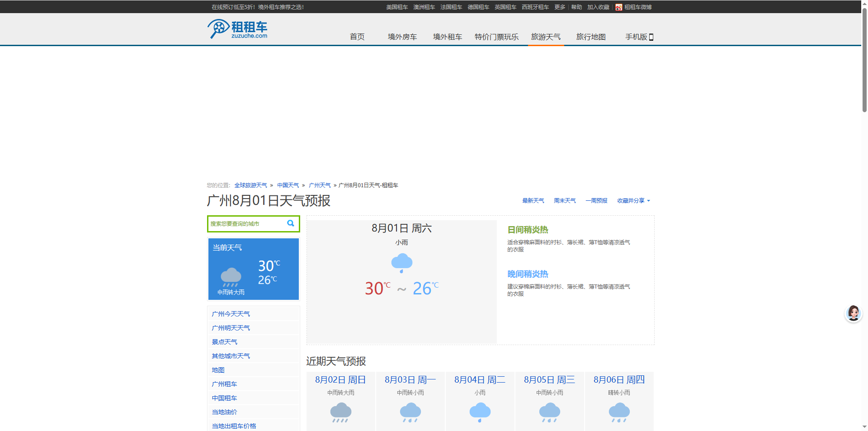This screenshot has height=431, width=868.
Task: Open the 旅行地图 tab
Action: pyautogui.click(x=591, y=37)
